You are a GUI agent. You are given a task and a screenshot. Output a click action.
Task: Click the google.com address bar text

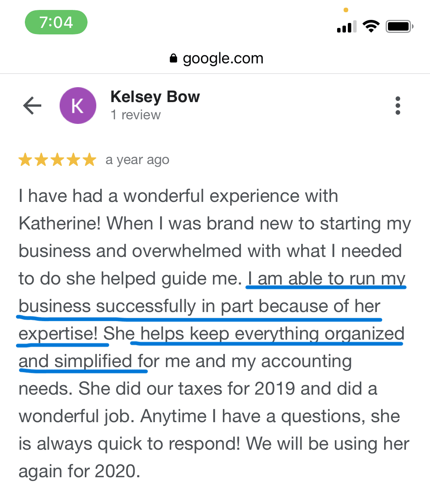click(x=223, y=58)
